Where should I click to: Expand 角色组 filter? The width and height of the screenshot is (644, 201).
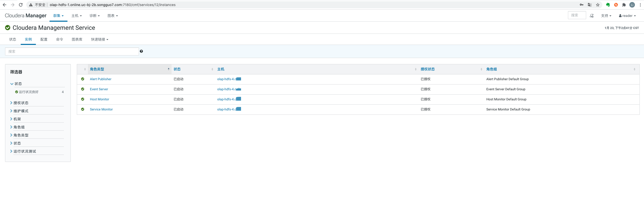[x=17, y=127]
